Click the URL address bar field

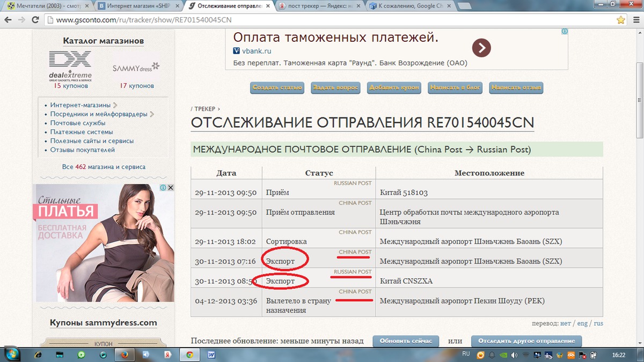pos(322,20)
